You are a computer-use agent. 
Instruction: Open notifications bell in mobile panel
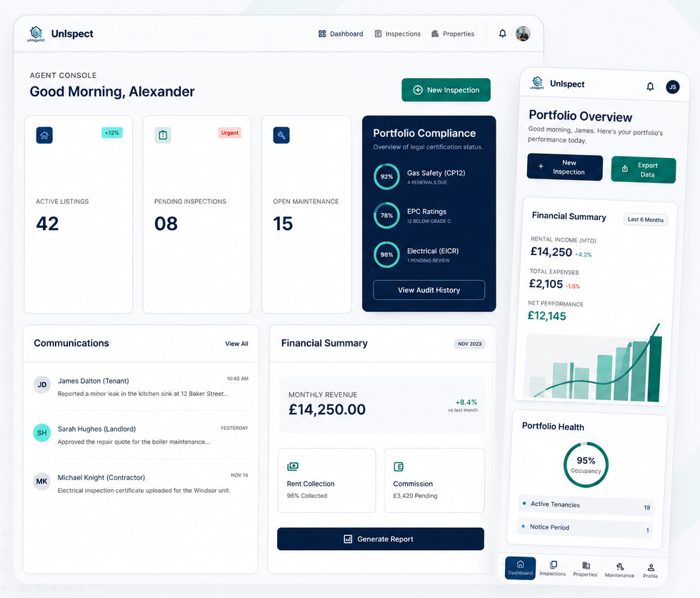click(650, 86)
